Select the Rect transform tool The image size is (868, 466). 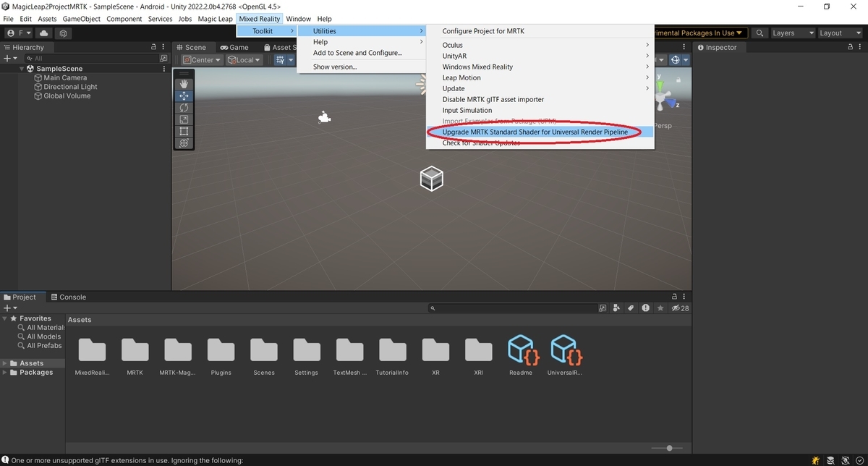pos(184,131)
